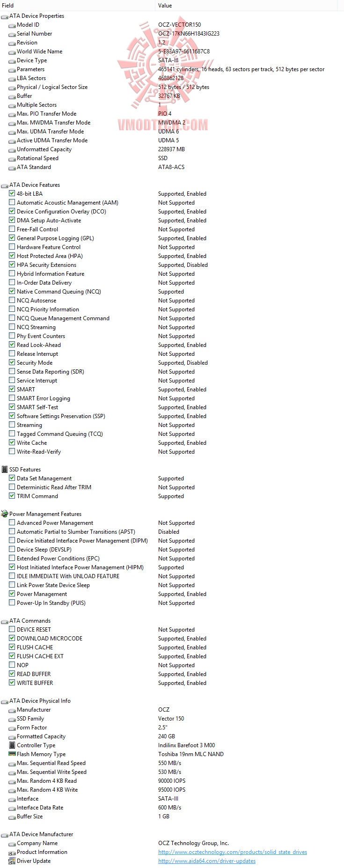
Task: Toggle the FLUSH CACHE EXT checkbox
Action: tap(12, 656)
